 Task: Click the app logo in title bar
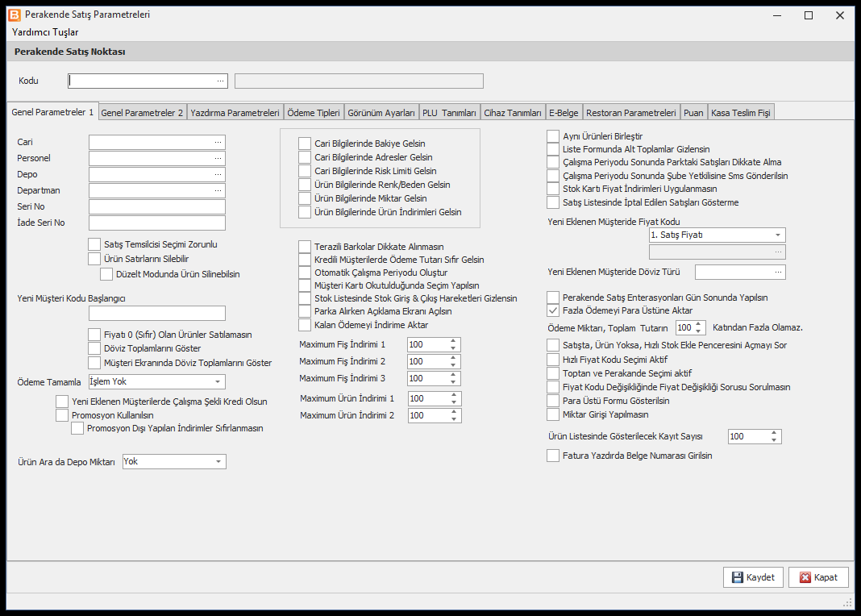(15, 15)
